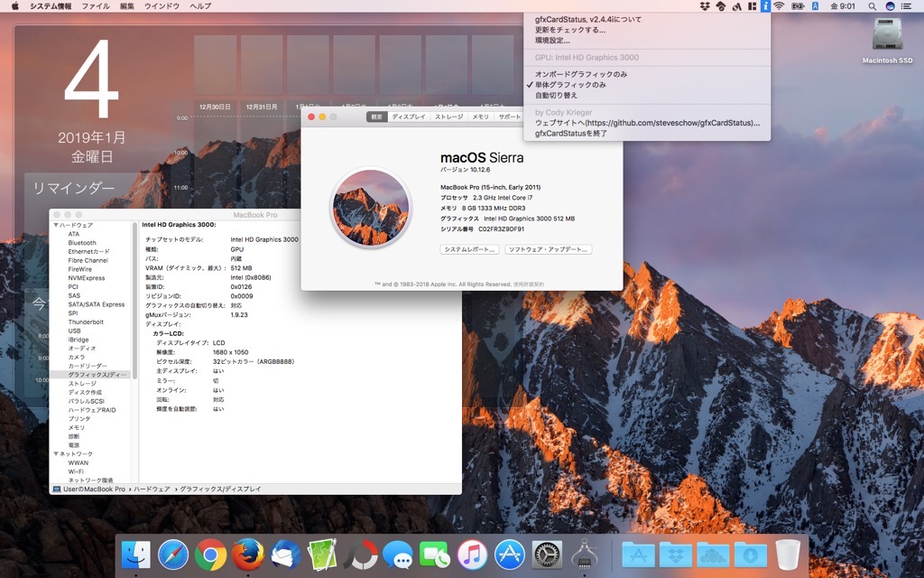This screenshot has width=924, height=578.
Task: Open iTunes from the Dock
Action: point(472,555)
